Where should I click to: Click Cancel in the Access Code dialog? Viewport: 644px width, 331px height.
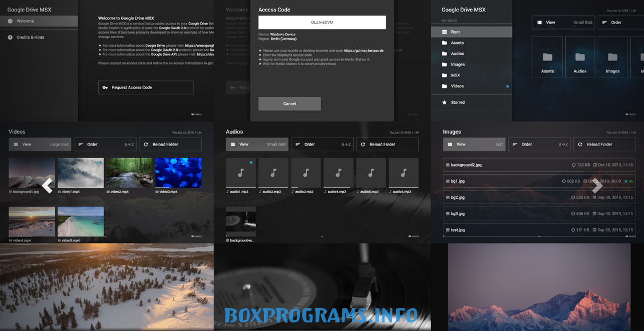pyautogui.click(x=289, y=103)
